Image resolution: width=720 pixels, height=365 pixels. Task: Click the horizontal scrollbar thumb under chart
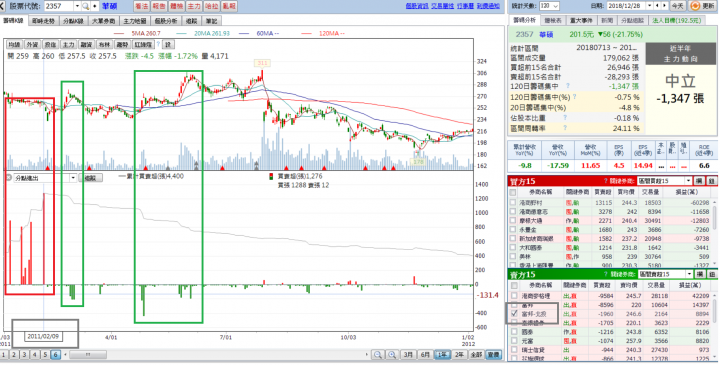(x=88, y=354)
